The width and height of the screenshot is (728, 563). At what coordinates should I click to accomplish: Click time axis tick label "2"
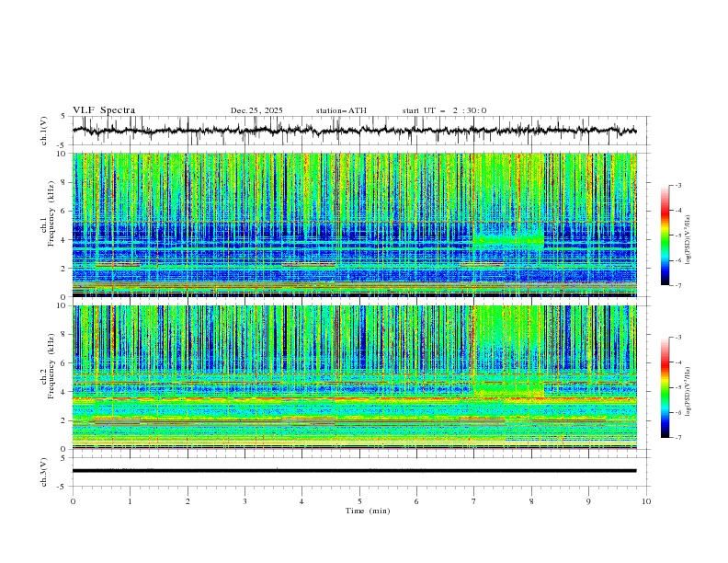(188, 501)
